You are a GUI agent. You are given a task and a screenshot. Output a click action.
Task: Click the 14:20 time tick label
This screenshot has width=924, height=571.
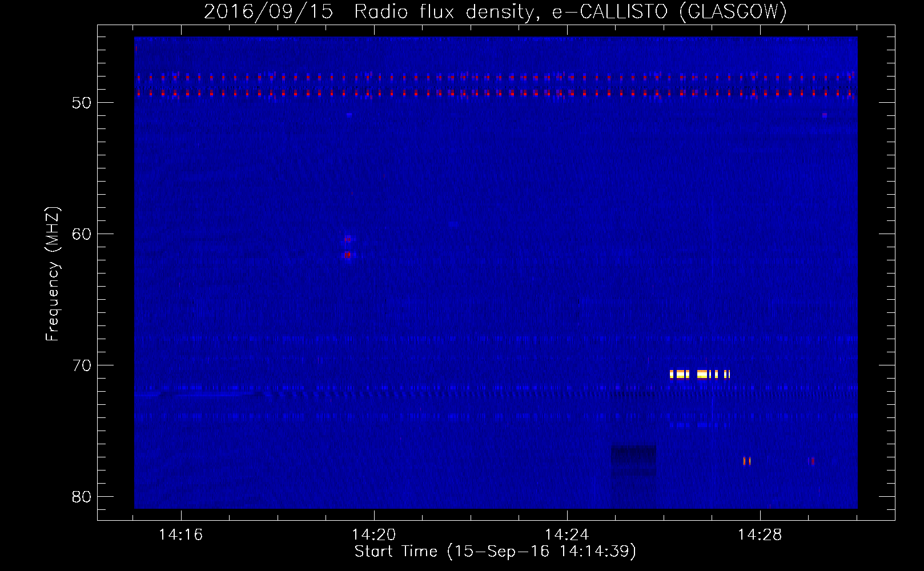(373, 535)
